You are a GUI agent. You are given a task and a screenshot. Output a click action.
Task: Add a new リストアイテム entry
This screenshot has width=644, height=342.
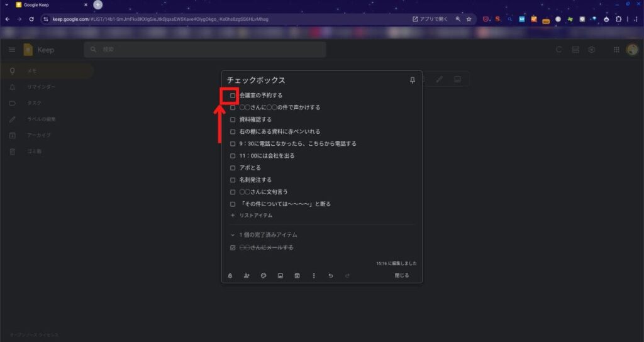(x=255, y=215)
